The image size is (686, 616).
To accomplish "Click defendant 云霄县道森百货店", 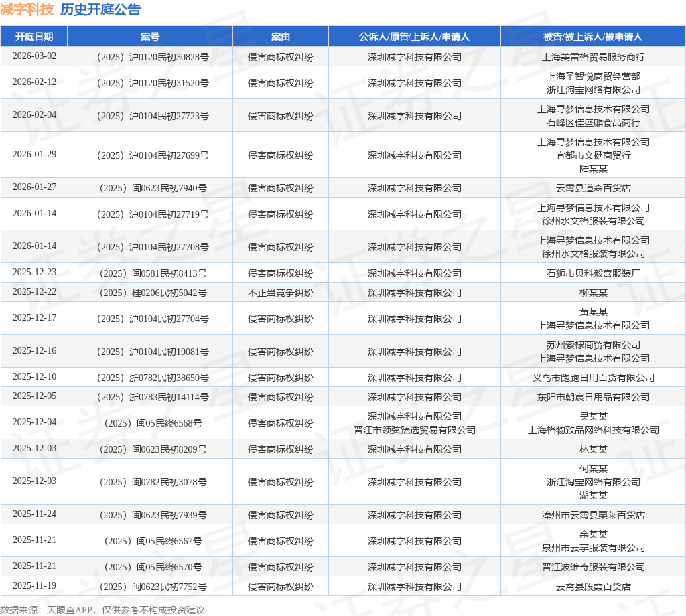I will tap(594, 188).
